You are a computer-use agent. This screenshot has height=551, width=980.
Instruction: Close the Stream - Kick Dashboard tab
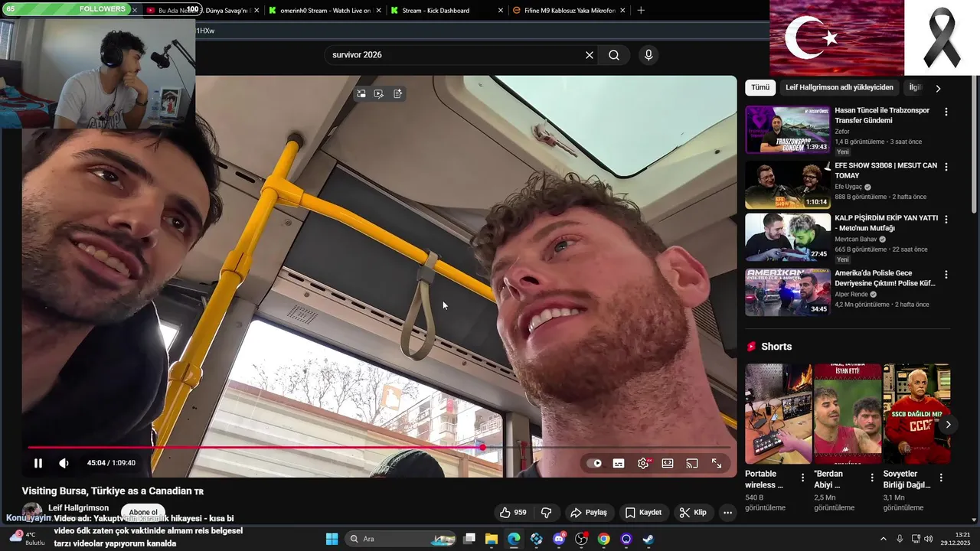point(501,11)
